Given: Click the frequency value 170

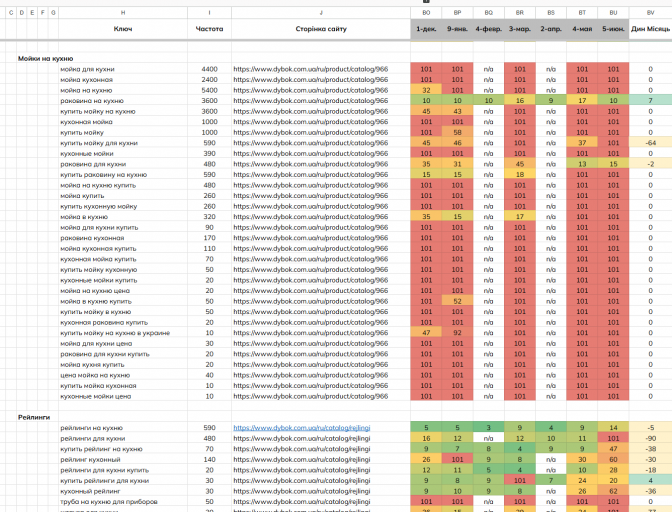Looking at the screenshot, I should (209, 238).
